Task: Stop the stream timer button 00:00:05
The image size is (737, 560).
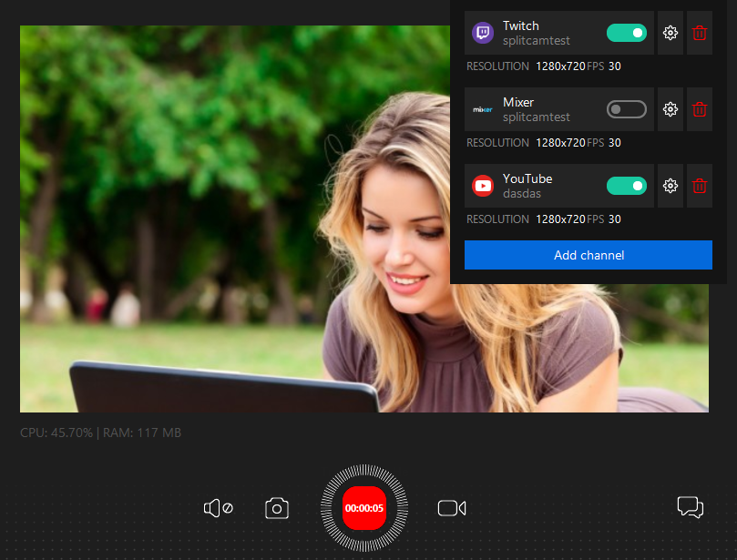Action: click(x=364, y=508)
